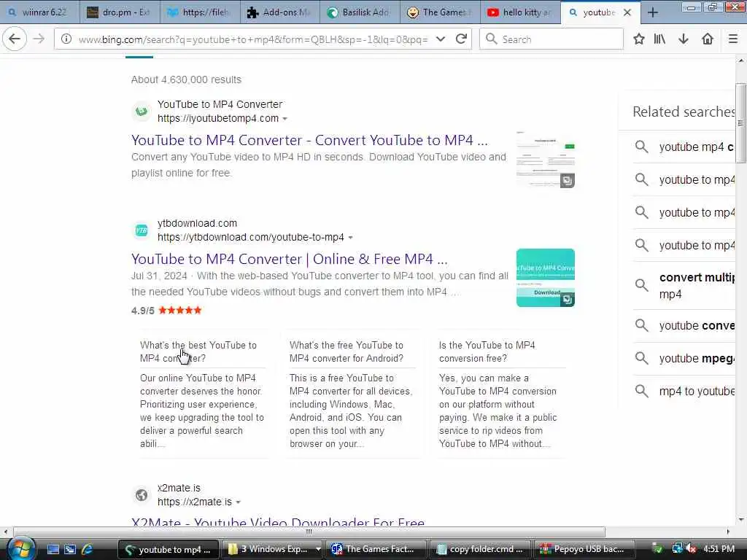
Task: Go to the Home page icon
Action: (x=708, y=39)
